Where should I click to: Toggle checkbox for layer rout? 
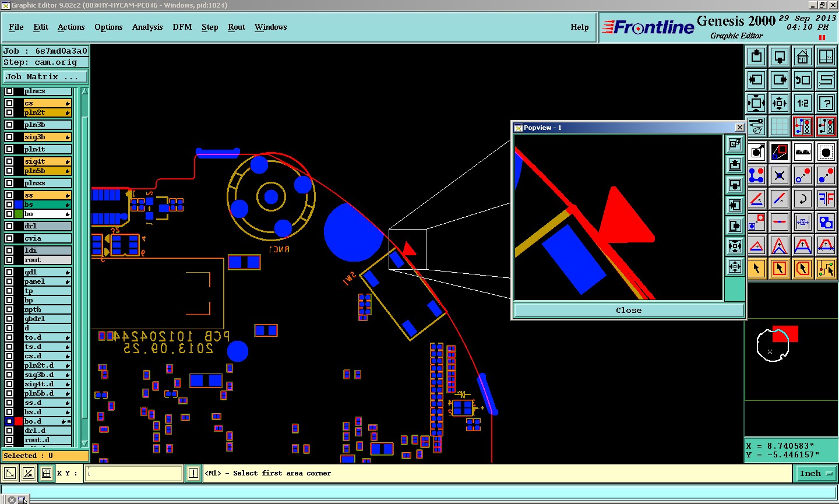click(x=9, y=260)
